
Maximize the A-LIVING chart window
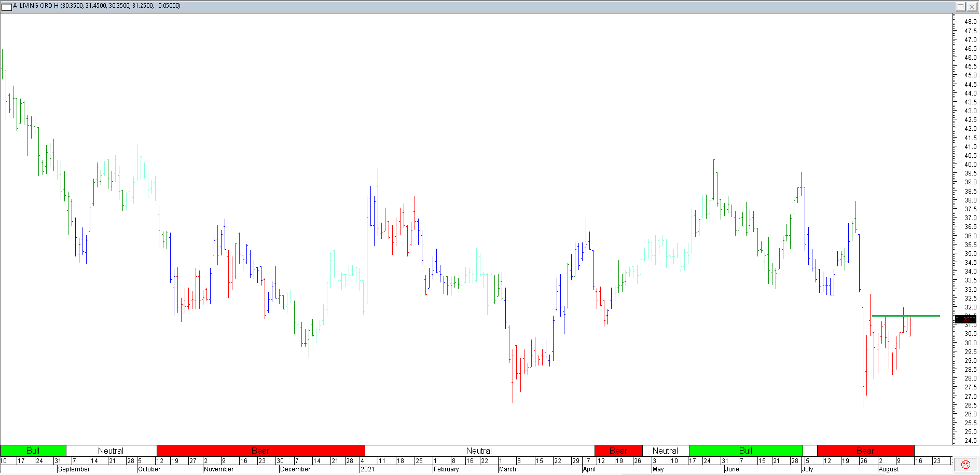(x=960, y=6)
